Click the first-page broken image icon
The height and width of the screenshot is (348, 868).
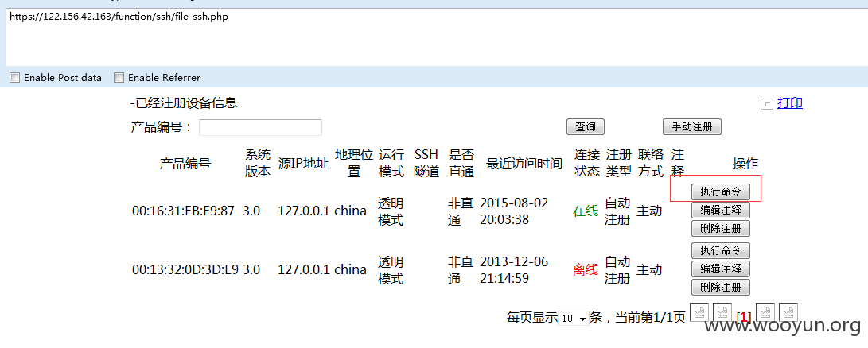[699, 312]
